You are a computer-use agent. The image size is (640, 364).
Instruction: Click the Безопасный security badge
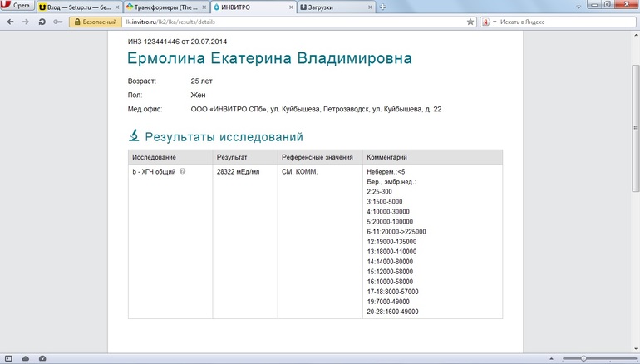click(x=93, y=22)
